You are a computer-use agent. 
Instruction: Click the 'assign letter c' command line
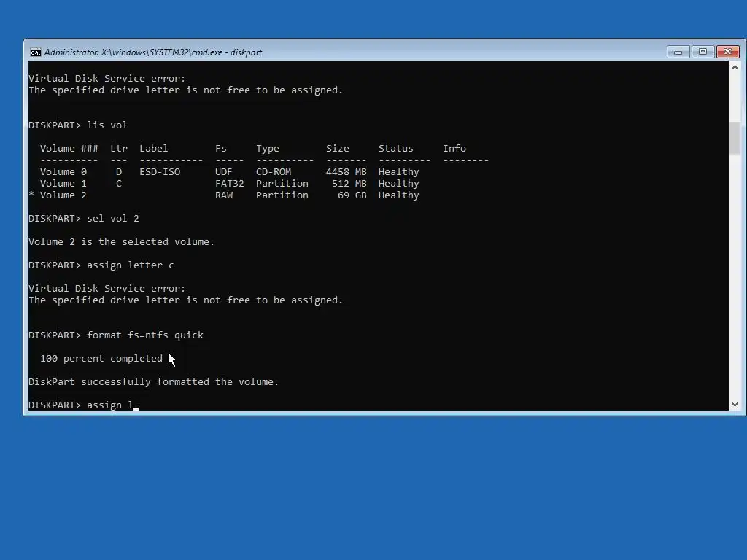101,265
